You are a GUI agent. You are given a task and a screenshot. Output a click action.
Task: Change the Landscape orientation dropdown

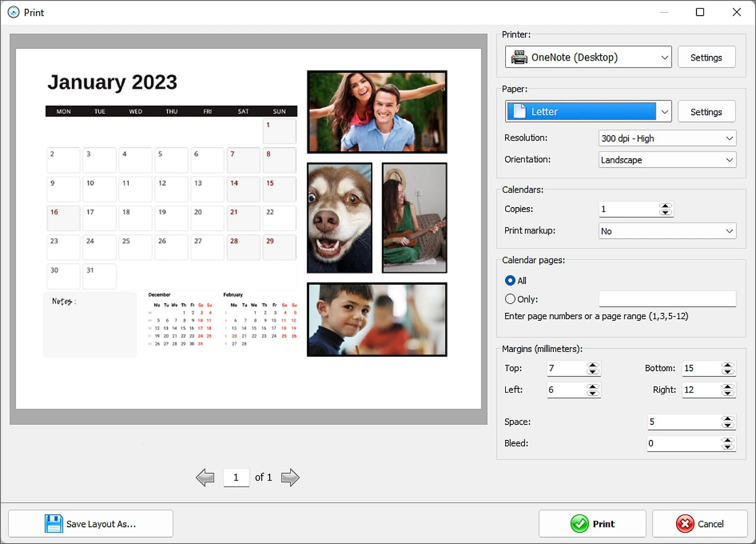tap(667, 160)
